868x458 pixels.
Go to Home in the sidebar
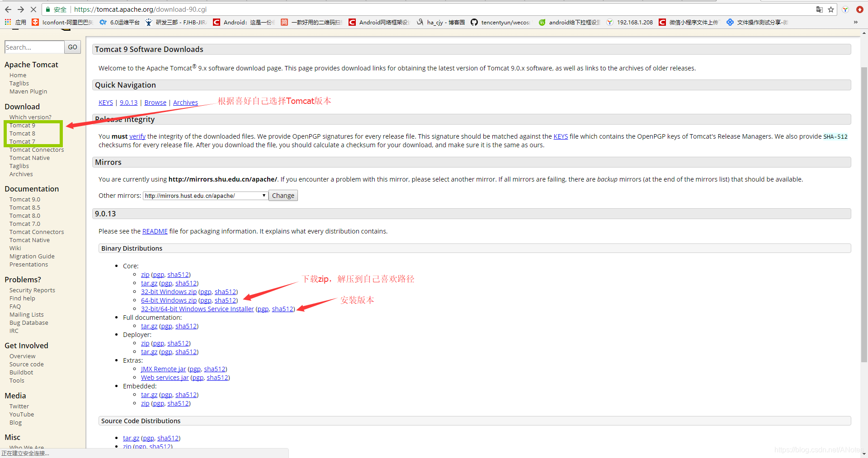18,75
